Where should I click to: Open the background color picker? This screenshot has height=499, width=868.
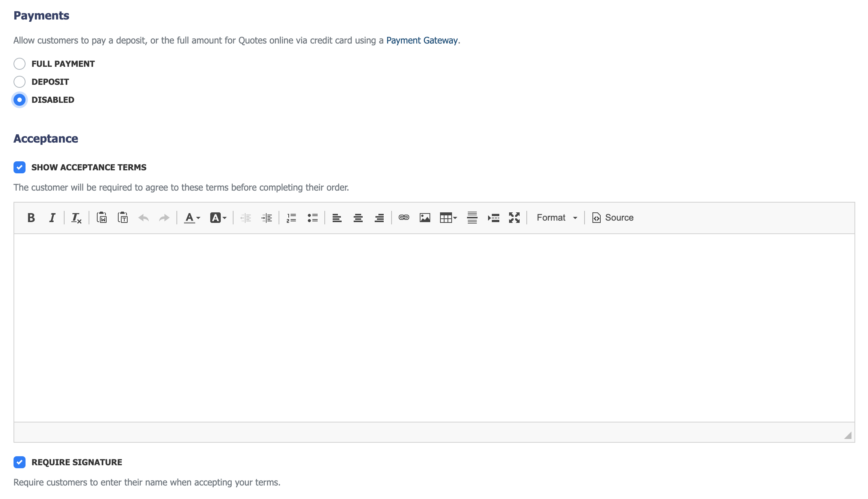coord(218,218)
